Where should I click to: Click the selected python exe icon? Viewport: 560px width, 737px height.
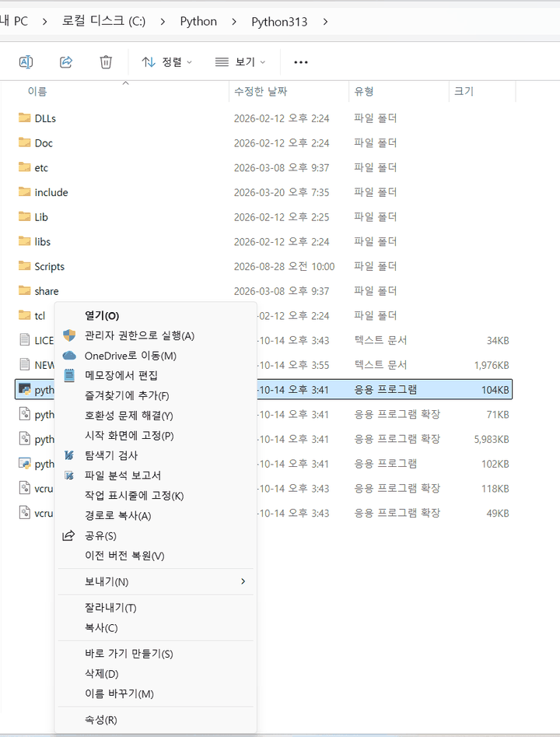click(24, 389)
